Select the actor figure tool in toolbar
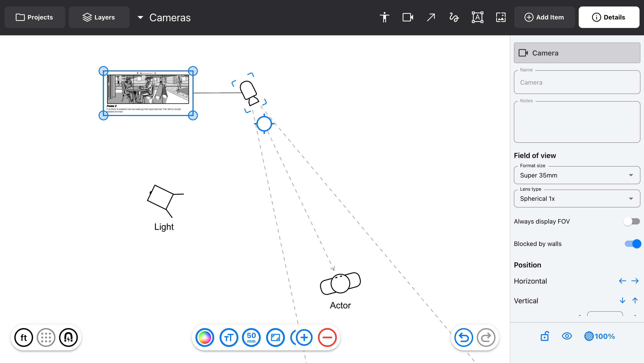The height and width of the screenshot is (363, 644). tap(384, 17)
